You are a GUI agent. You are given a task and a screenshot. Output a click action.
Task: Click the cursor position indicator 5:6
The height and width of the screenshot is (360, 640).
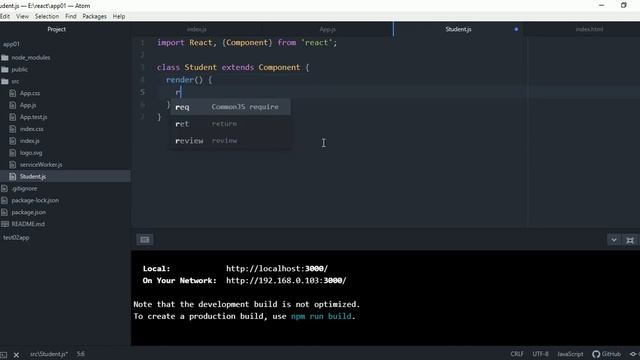[81, 354]
